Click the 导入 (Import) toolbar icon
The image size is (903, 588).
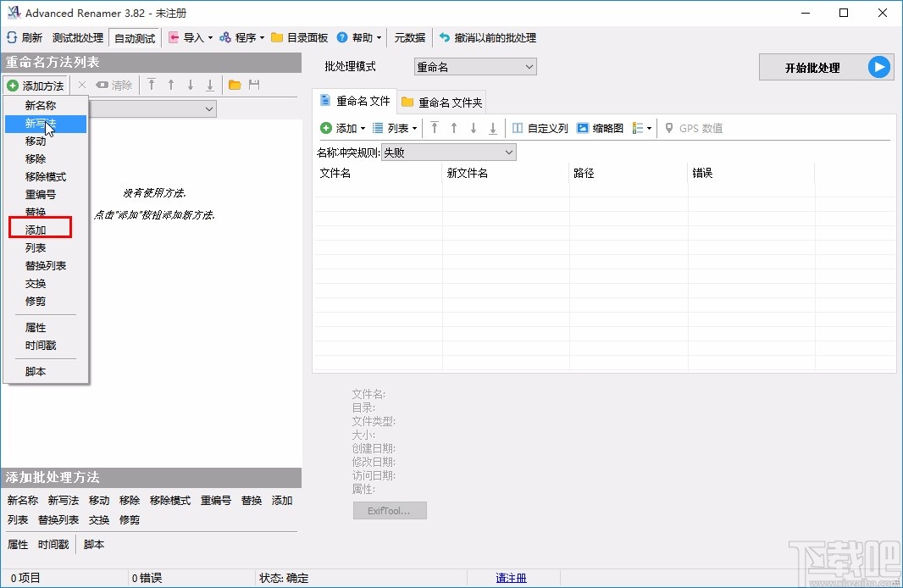click(x=173, y=37)
